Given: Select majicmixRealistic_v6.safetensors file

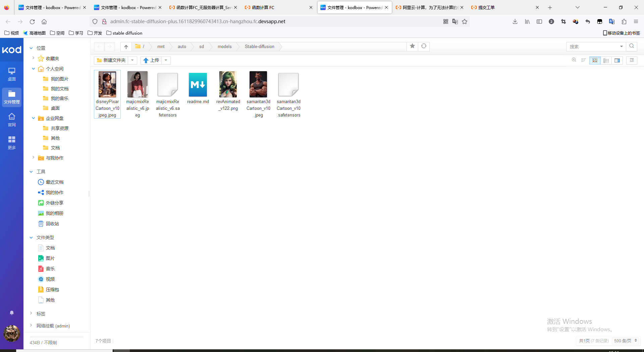Looking at the screenshot, I should tap(168, 94).
